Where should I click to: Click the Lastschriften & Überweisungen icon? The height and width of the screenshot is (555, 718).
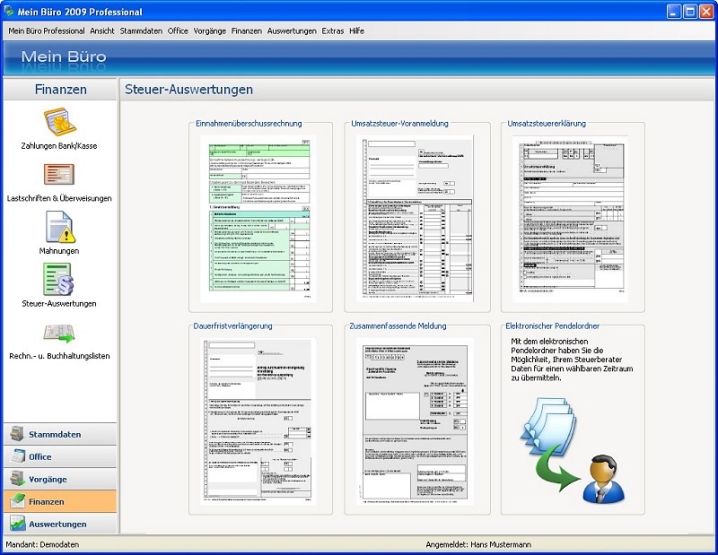59,175
